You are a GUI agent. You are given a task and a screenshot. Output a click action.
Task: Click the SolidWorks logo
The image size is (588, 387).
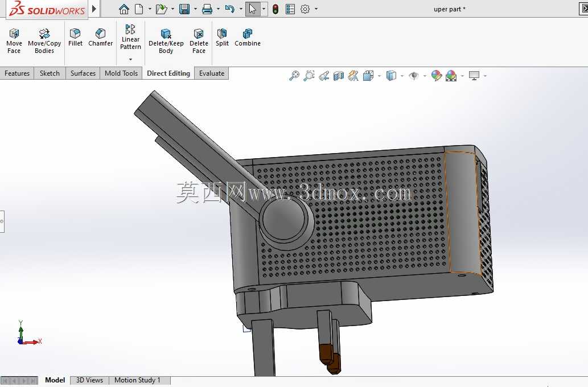(x=47, y=8)
